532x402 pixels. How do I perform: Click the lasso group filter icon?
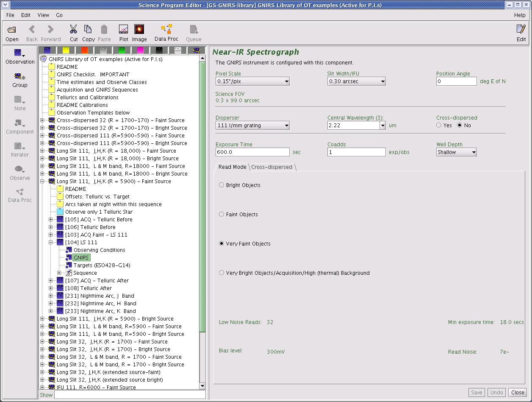(x=196, y=50)
